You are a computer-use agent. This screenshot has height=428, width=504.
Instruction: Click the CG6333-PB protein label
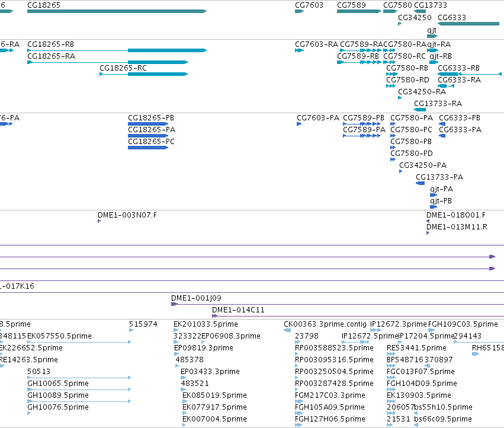coord(460,118)
